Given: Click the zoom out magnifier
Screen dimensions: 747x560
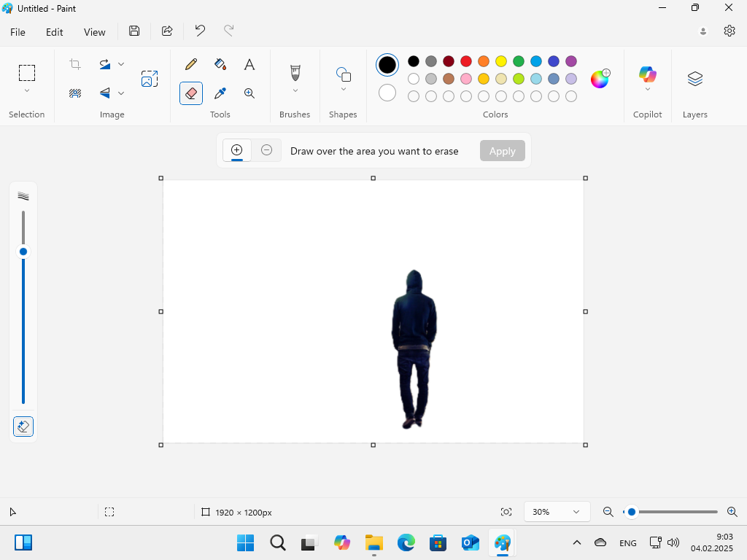Looking at the screenshot, I should [x=608, y=512].
